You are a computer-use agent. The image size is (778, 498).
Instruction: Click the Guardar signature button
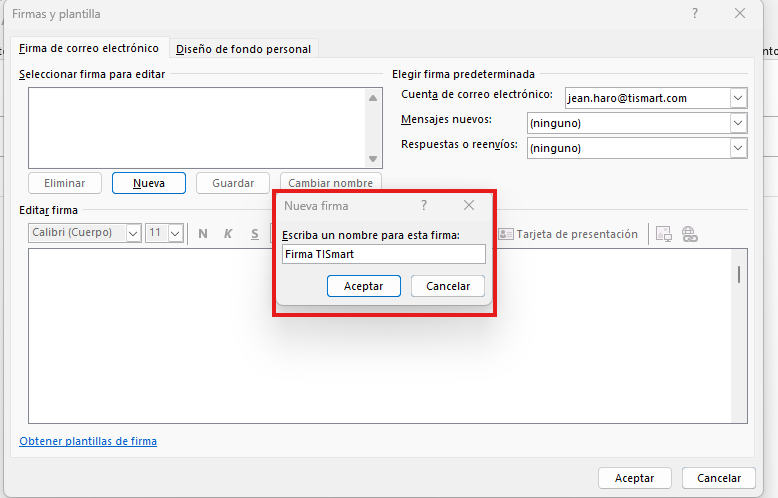tap(233, 183)
